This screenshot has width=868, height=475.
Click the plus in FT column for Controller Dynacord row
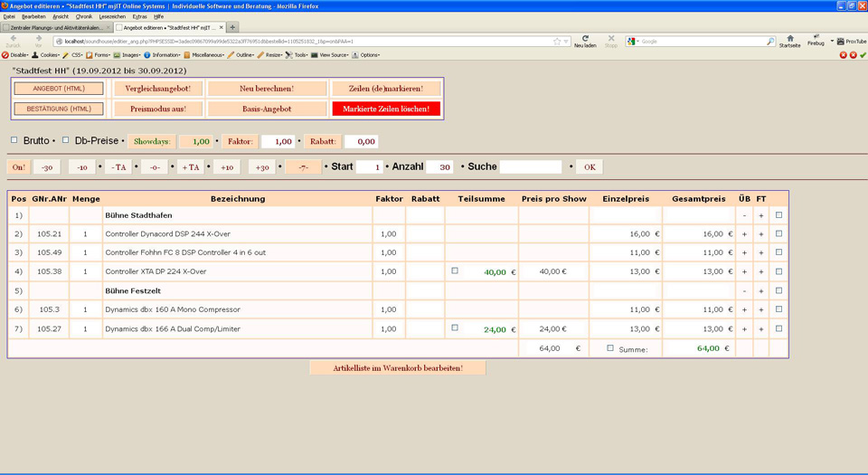tap(761, 234)
